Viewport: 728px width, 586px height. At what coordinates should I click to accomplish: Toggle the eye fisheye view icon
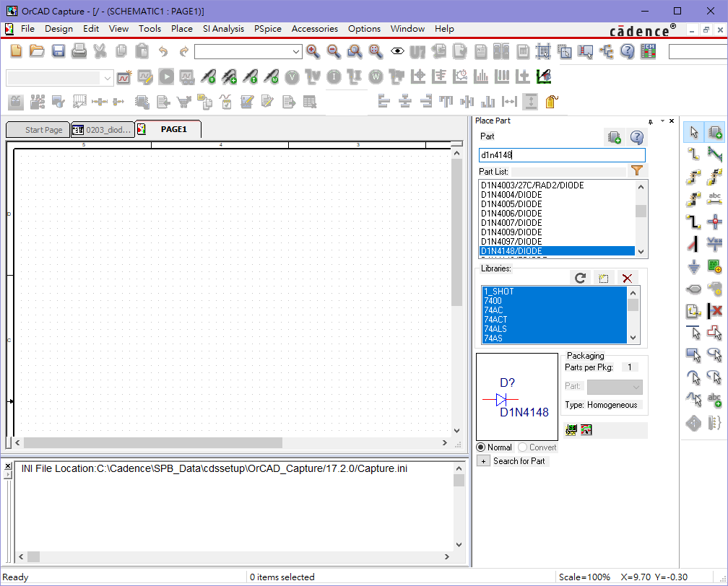pyautogui.click(x=397, y=51)
